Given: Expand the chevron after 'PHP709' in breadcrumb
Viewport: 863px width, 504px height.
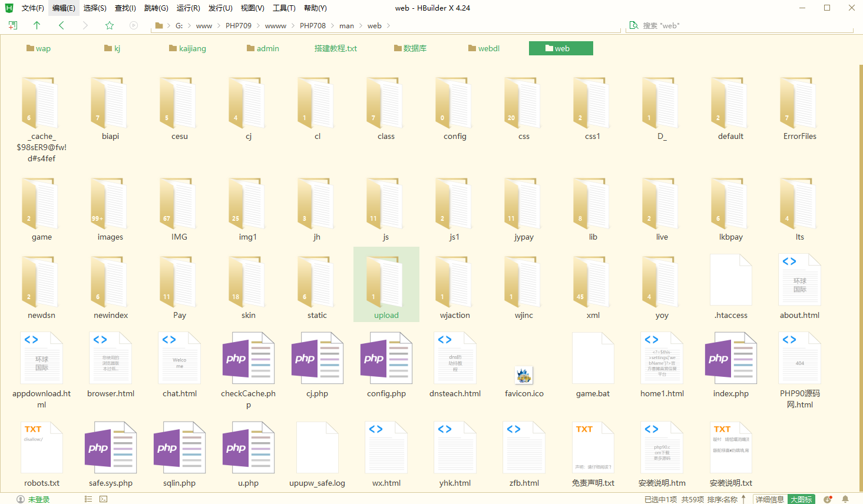Looking at the screenshot, I should pos(258,26).
